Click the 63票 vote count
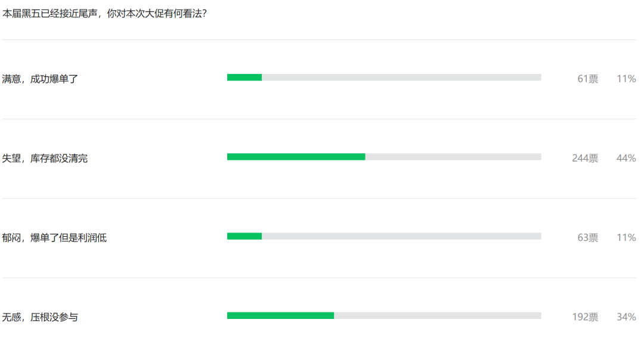 pos(588,237)
